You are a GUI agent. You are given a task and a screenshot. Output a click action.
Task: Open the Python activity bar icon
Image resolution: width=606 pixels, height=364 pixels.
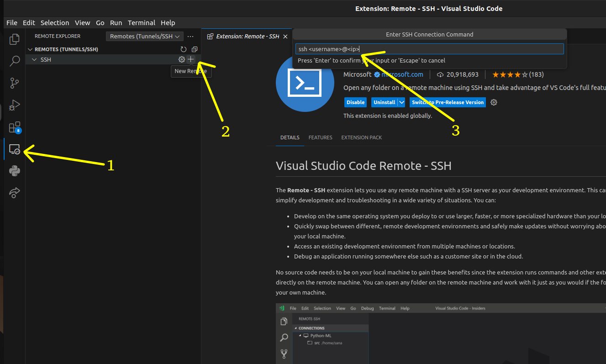[x=15, y=171]
